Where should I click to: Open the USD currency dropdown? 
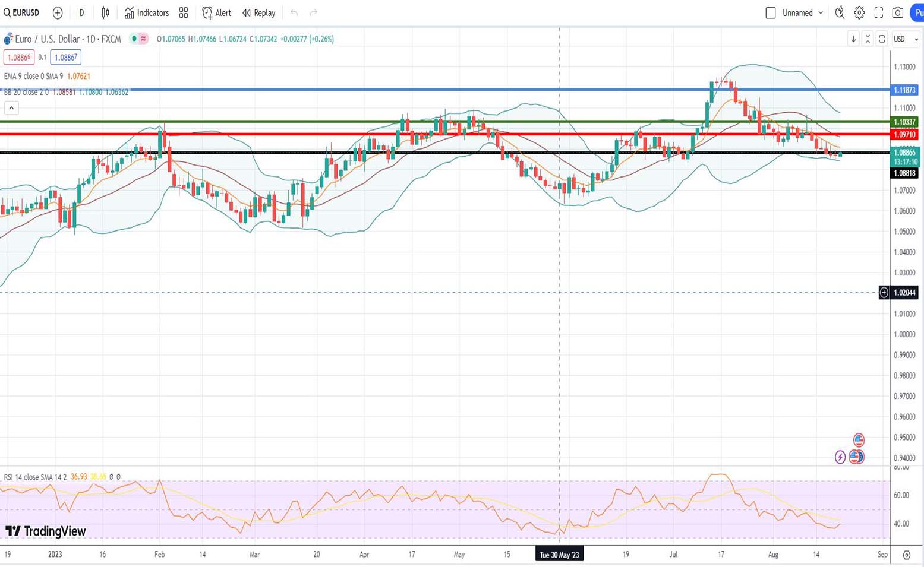point(906,39)
